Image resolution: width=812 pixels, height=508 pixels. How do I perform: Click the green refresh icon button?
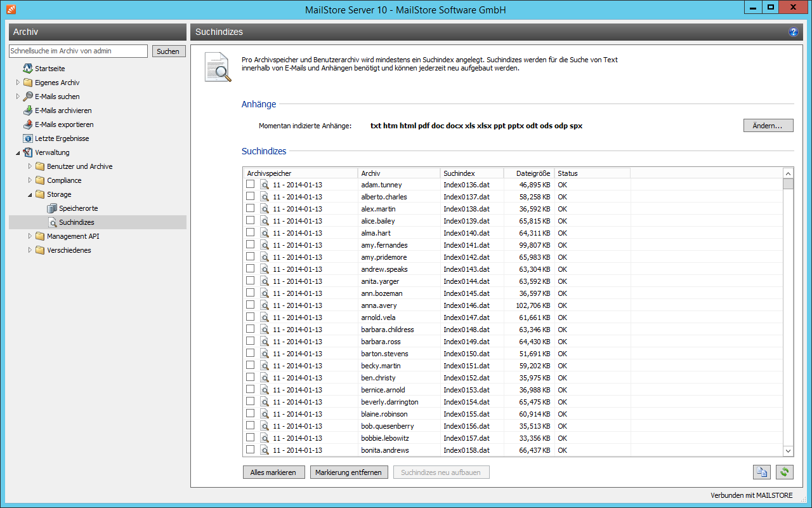coord(785,472)
